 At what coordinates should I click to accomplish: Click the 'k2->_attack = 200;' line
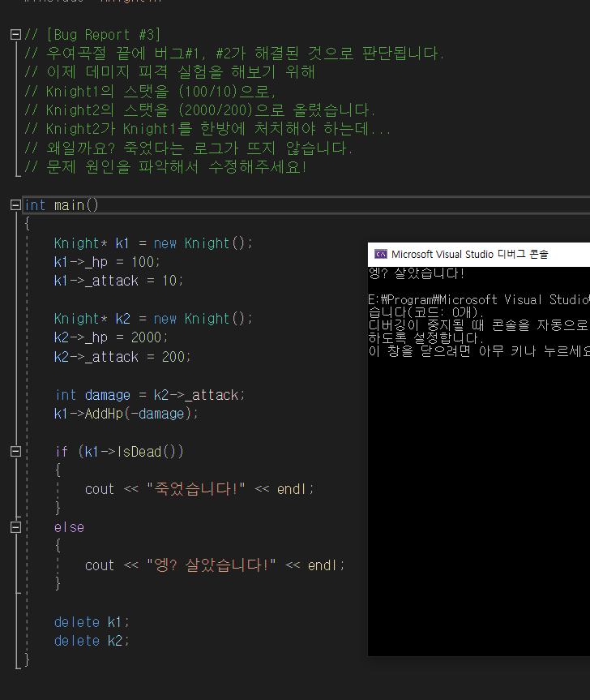[x=122, y=357]
